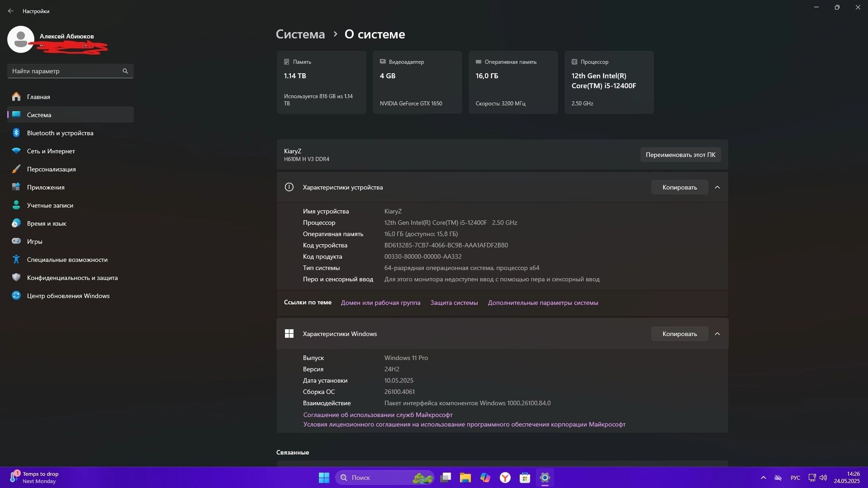Open Дополнительные параметры системы link
Viewport: 868px width, 488px height.
tap(543, 303)
